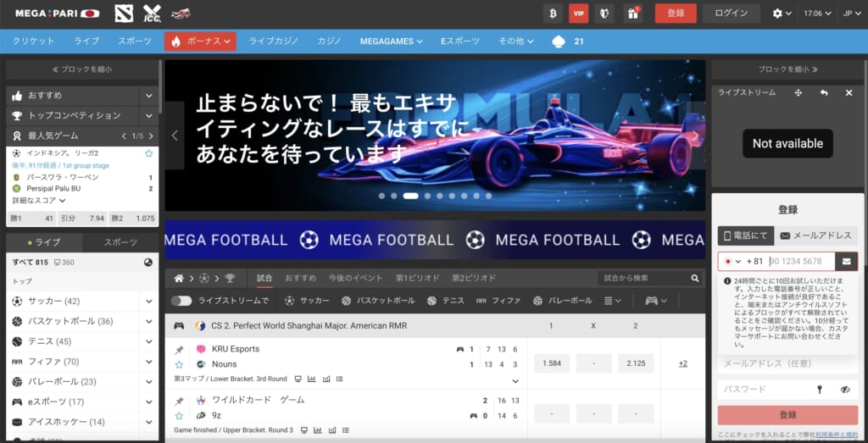Select the 今後のイベント tab

coord(355,278)
